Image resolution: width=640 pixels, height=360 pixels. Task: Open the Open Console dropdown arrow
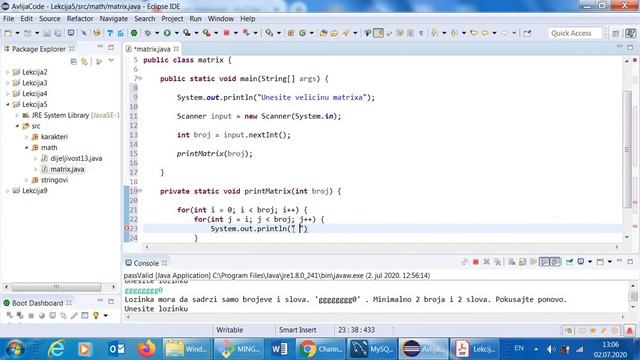pos(610,262)
